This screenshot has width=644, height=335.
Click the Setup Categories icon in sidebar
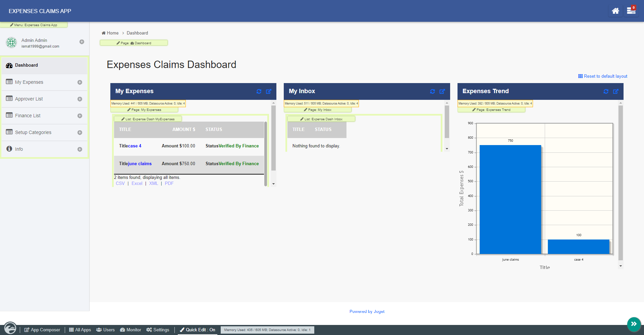click(9, 132)
